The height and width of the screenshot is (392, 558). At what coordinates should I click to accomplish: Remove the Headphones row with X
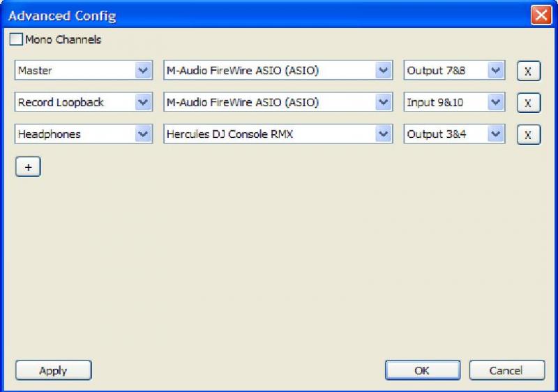click(529, 135)
